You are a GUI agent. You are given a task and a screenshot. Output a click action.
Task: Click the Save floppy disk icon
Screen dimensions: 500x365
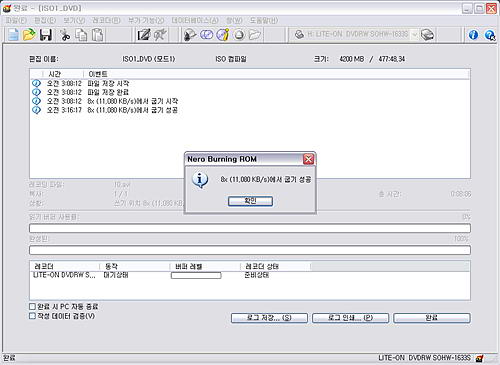tap(46, 35)
